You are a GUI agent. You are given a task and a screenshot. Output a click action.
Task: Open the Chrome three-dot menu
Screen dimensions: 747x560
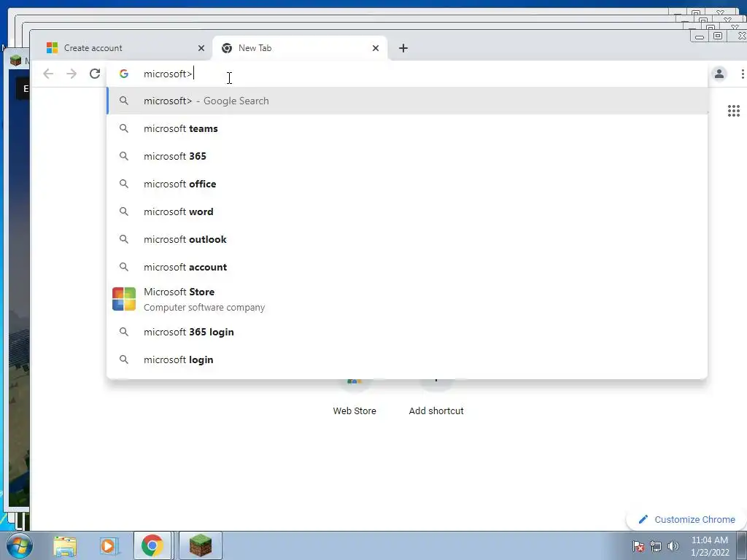(742, 74)
